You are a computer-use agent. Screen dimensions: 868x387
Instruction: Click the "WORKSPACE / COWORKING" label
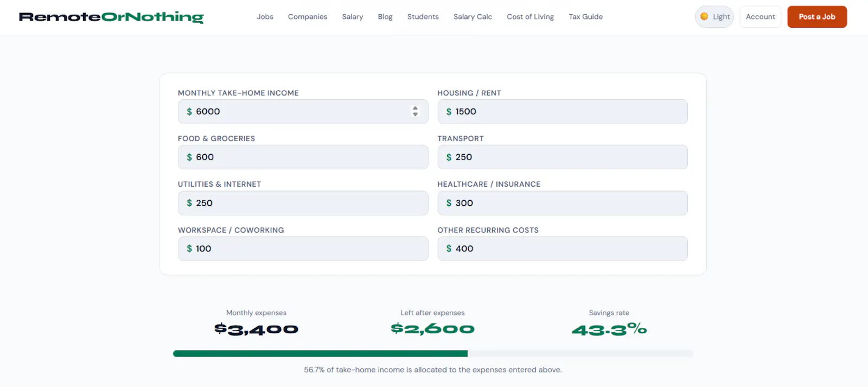coord(231,230)
